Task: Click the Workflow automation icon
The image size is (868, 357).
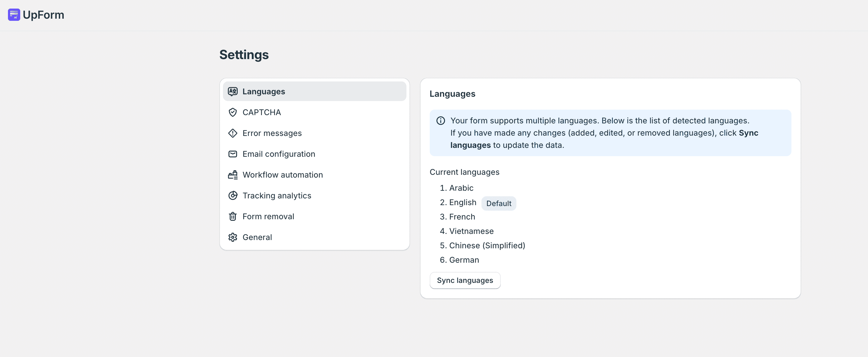Action: (x=232, y=175)
